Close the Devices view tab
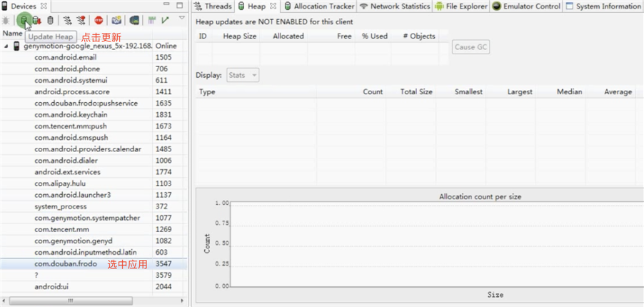This screenshot has width=644, height=307. click(x=44, y=6)
